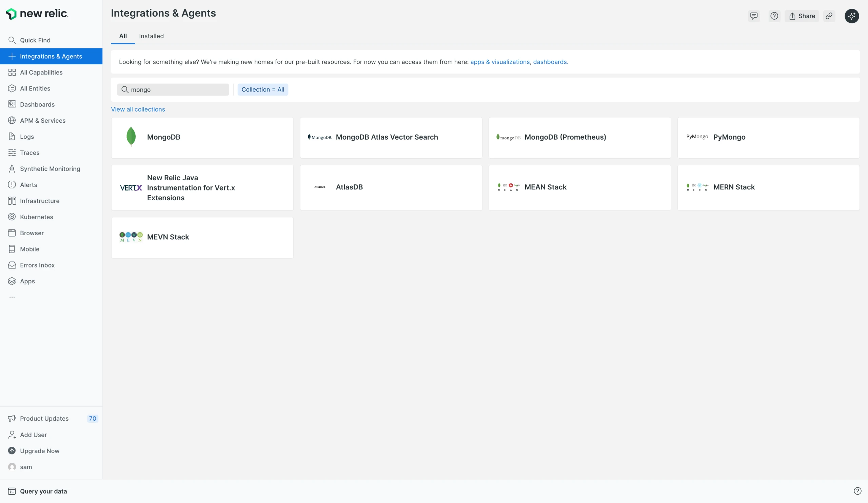Click View all collections link
Viewport: 868px width, 503px height.
click(138, 109)
